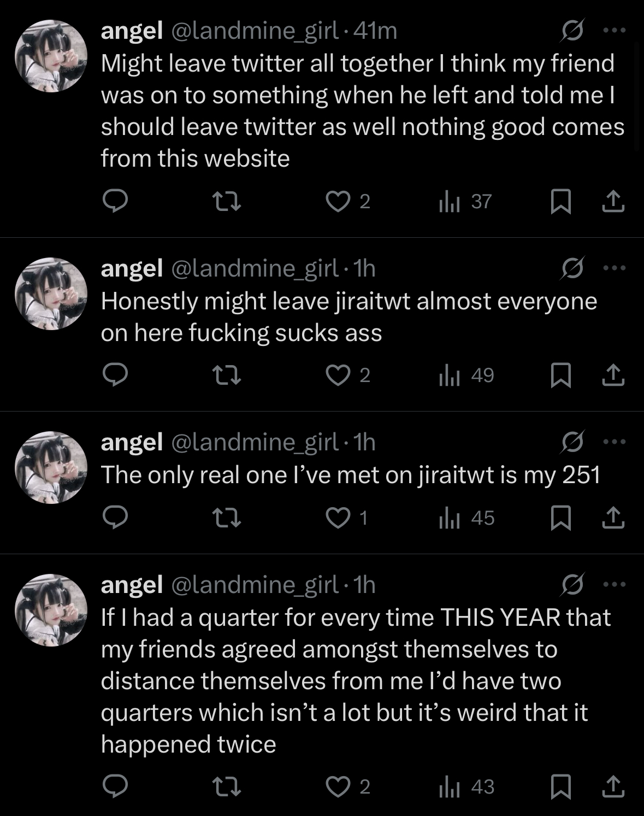Reply to the 'Might leave twitter' tweet
Image resolution: width=644 pixels, height=816 pixels.
pyautogui.click(x=115, y=201)
